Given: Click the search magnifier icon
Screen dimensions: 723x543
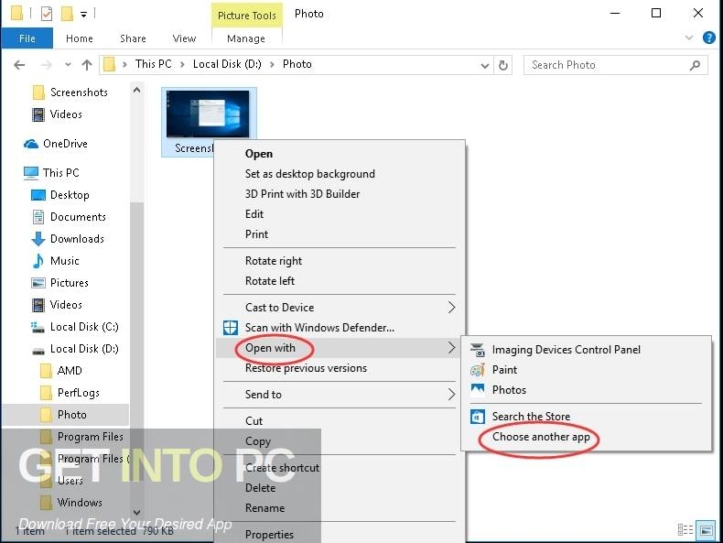Looking at the screenshot, I should [x=695, y=65].
